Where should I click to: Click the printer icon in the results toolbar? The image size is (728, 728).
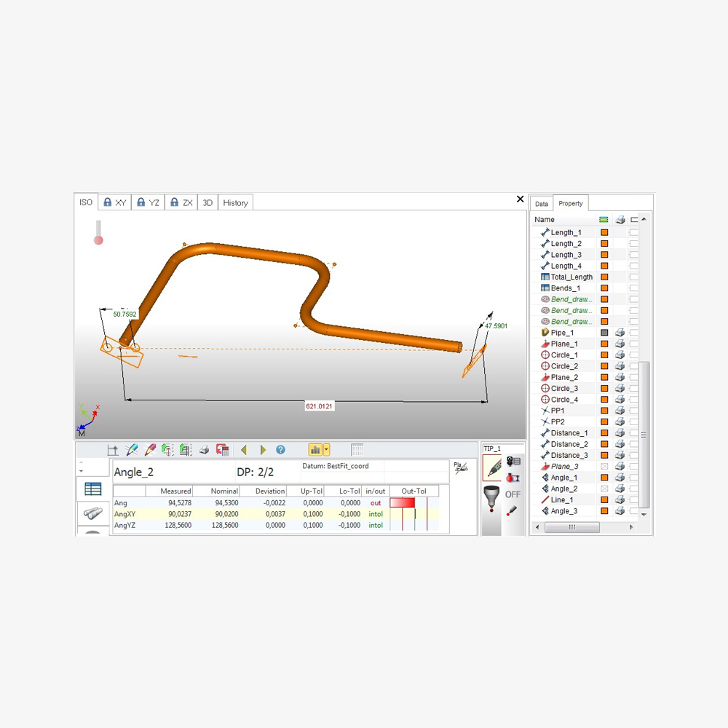(x=205, y=450)
